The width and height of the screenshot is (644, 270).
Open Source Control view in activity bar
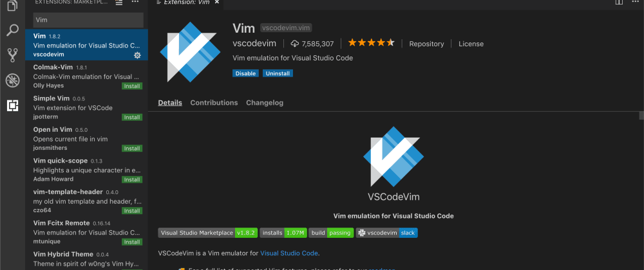pyautogui.click(x=12, y=55)
